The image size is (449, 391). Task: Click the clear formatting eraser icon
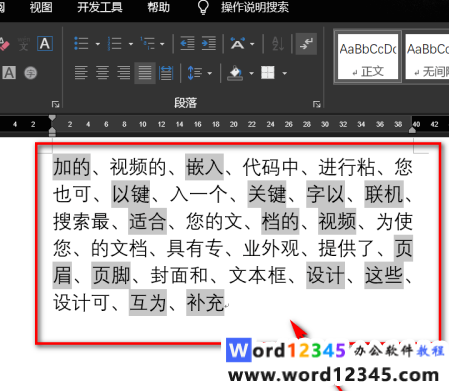(4, 44)
